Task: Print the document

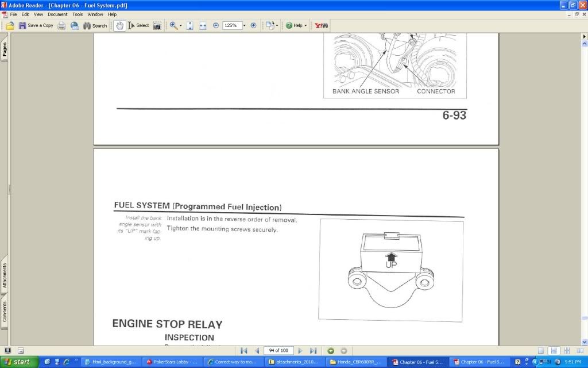Action: 61,25
